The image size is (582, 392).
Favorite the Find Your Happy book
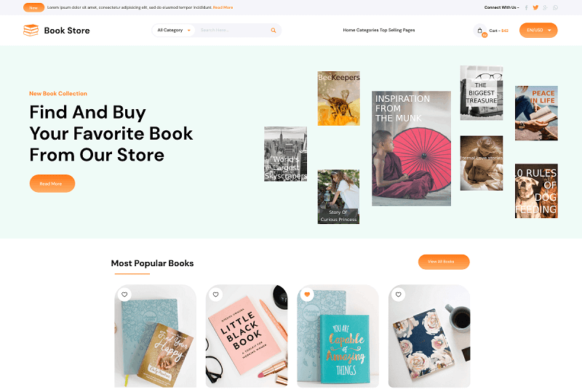tap(124, 295)
